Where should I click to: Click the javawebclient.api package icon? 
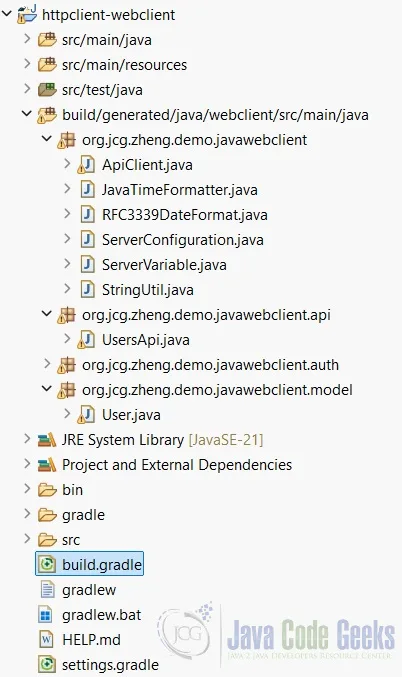[67, 315]
